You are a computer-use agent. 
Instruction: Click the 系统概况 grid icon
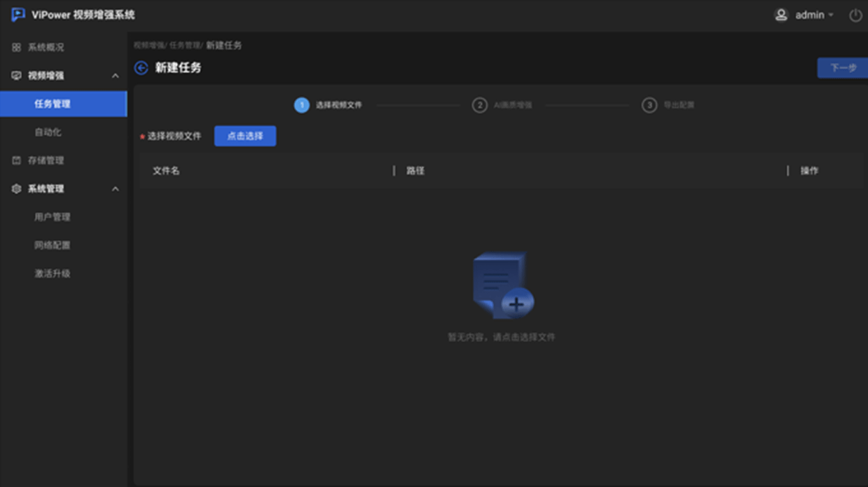(x=16, y=48)
